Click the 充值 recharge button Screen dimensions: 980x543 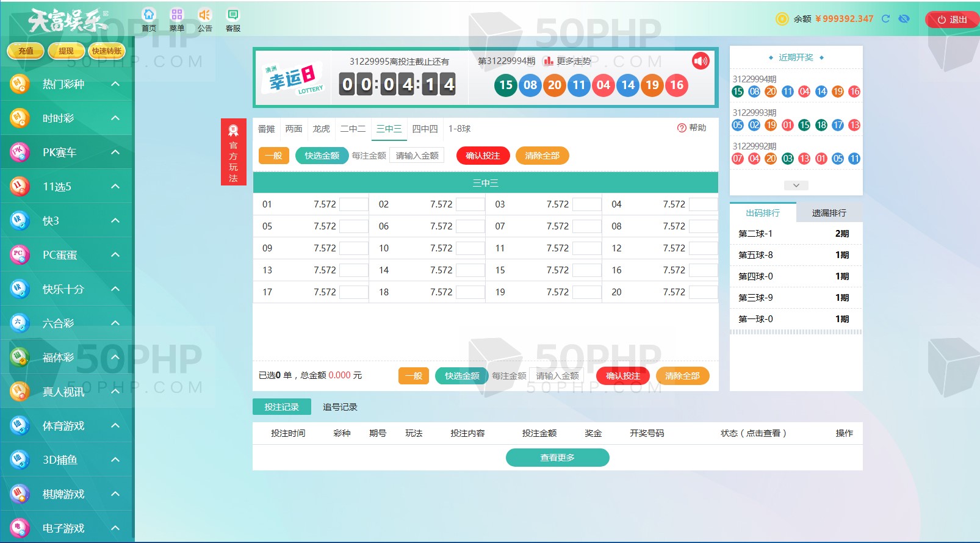point(26,51)
